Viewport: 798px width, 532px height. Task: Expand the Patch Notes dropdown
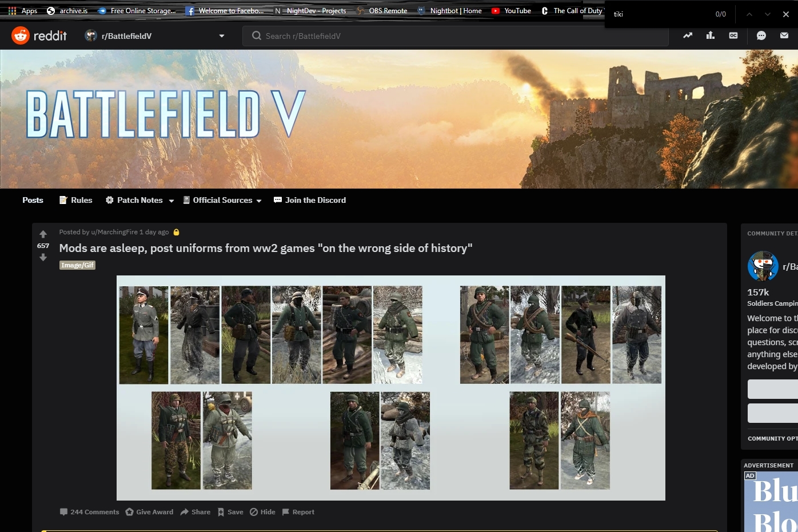click(139, 200)
